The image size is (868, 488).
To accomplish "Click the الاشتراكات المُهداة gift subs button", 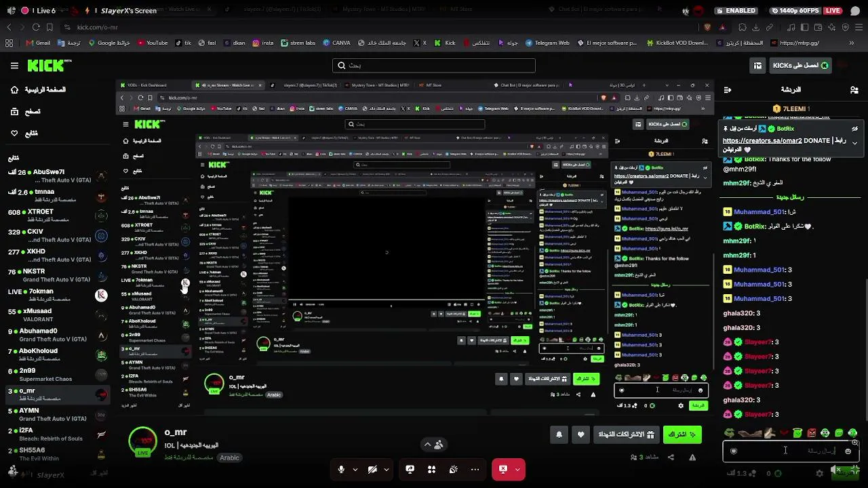I will click(x=626, y=434).
